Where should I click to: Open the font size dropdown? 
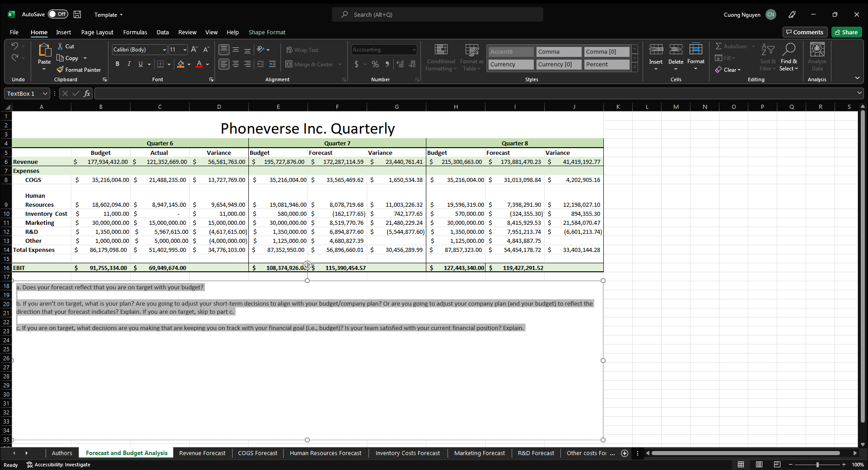click(x=185, y=50)
